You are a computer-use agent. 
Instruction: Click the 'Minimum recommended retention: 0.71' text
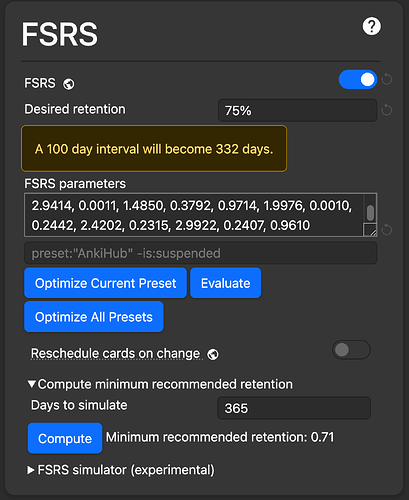click(x=220, y=437)
